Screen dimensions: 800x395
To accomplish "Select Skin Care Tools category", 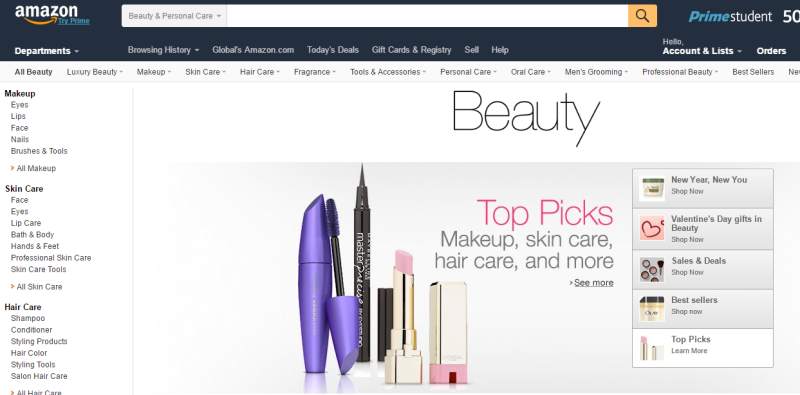I will pos(38,269).
